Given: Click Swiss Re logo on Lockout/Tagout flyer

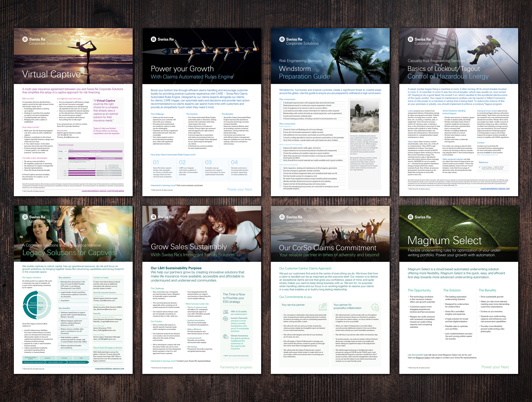Looking at the screenshot, I should pyautogui.click(x=427, y=41).
